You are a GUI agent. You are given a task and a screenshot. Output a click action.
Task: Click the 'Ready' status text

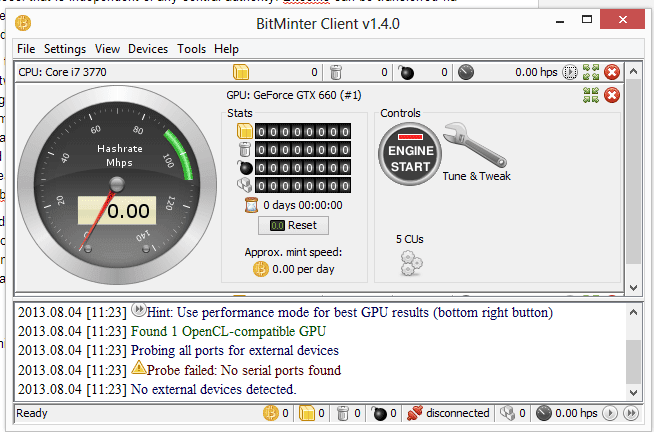[x=32, y=413]
